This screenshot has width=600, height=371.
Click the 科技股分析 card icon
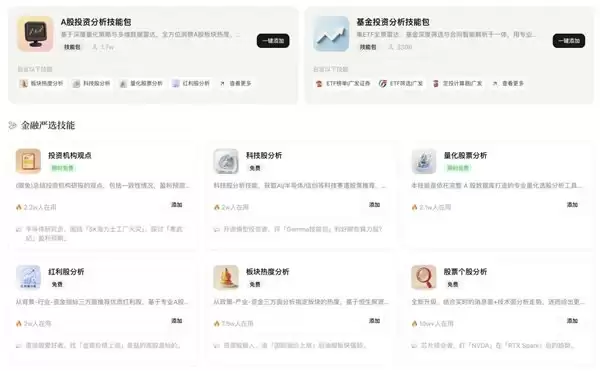(226, 161)
